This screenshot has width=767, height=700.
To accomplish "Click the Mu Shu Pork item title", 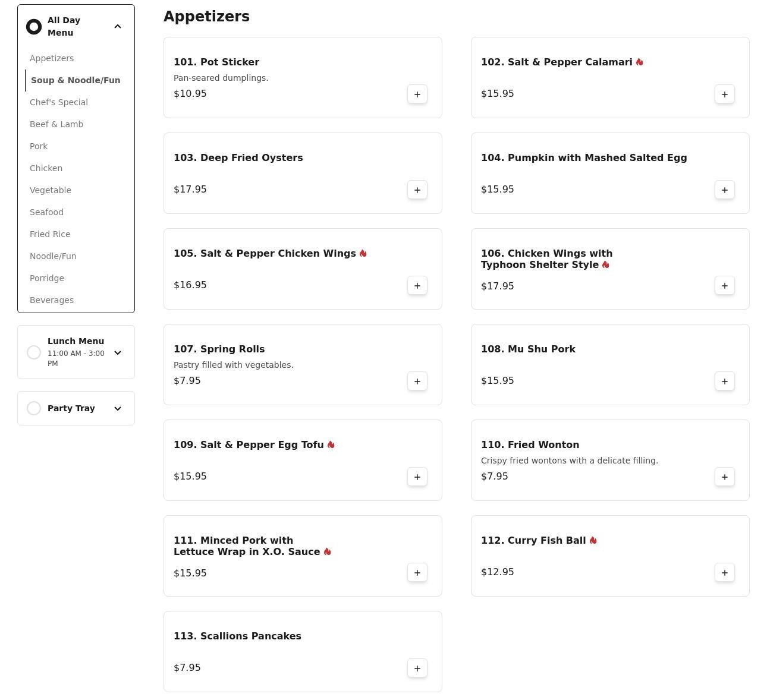I will pos(528,349).
